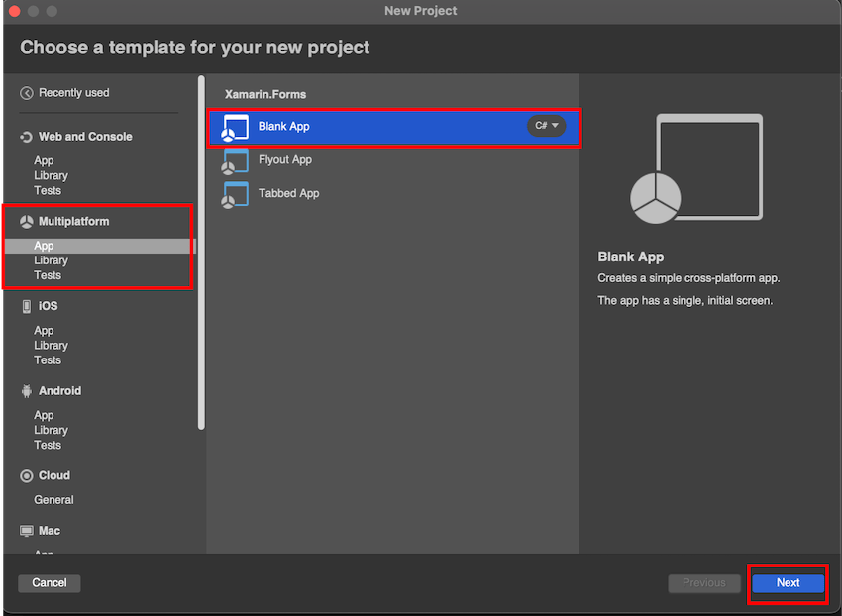Choose the Tabbed App template
842x616 pixels.
[288, 193]
